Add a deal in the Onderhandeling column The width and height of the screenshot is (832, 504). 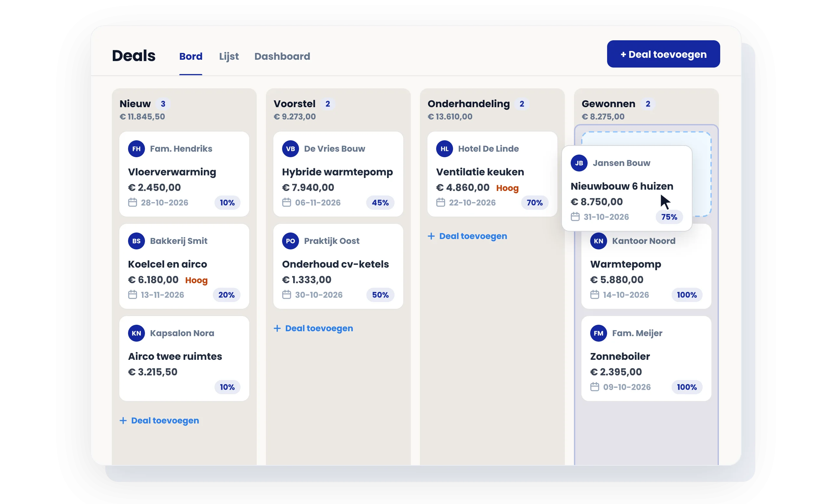(467, 236)
